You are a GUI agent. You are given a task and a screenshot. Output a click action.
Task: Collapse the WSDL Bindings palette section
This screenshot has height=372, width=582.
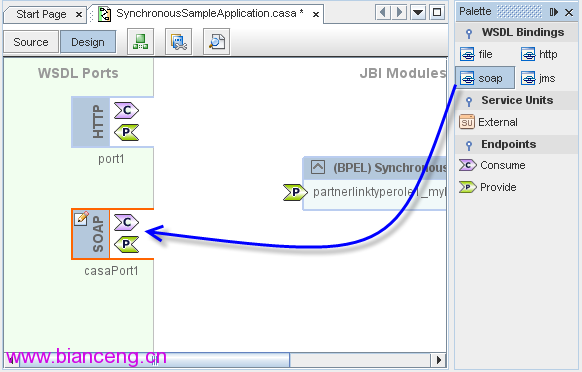click(x=469, y=33)
